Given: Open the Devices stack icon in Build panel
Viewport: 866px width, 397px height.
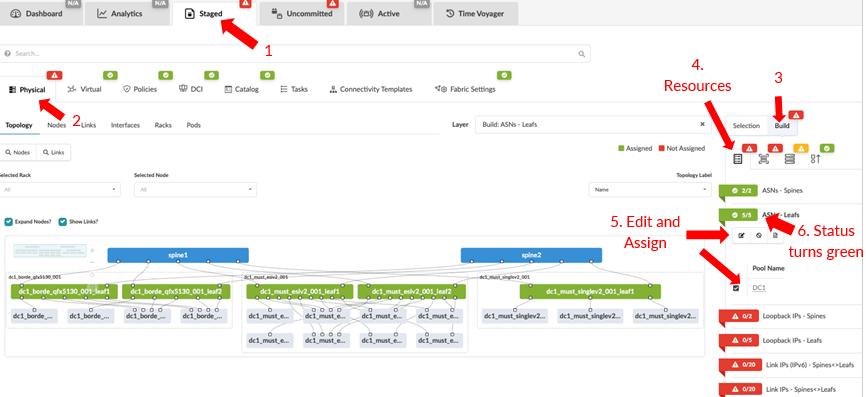Looking at the screenshot, I should [x=790, y=159].
